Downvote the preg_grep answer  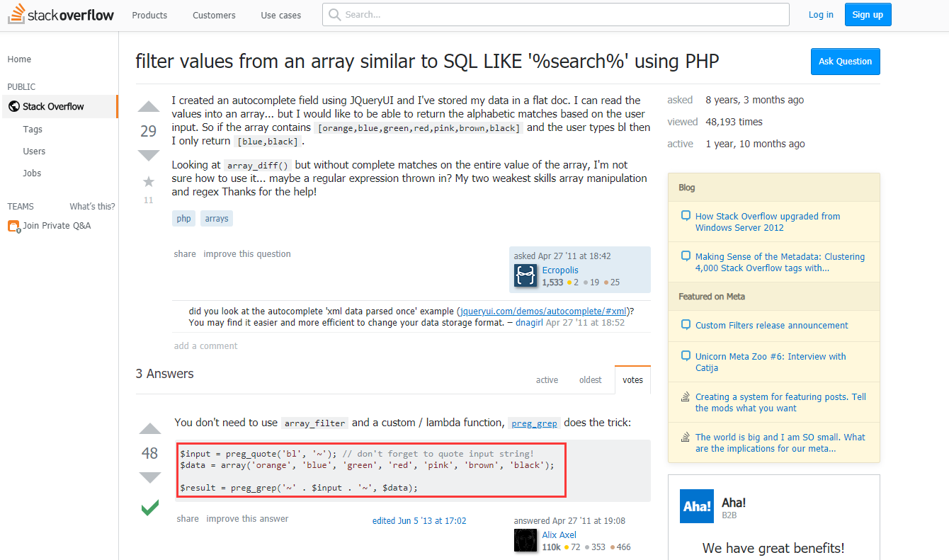pos(150,478)
